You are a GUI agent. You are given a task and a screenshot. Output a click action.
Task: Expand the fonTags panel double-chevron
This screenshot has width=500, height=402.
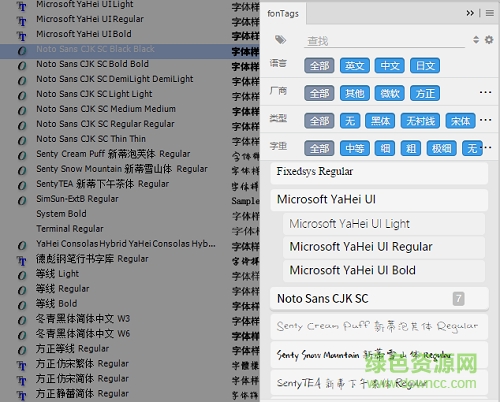coord(470,13)
